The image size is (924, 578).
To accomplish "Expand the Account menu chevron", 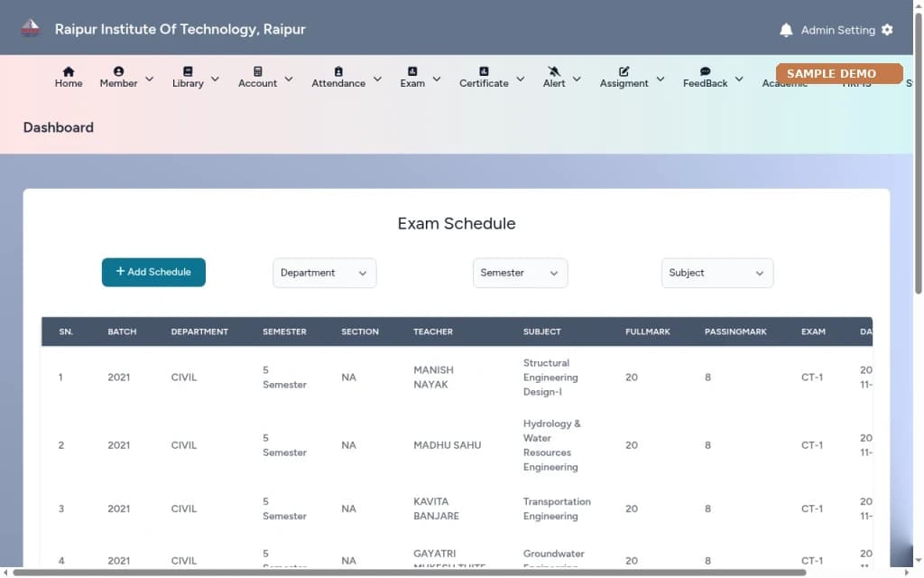I will (x=289, y=79).
